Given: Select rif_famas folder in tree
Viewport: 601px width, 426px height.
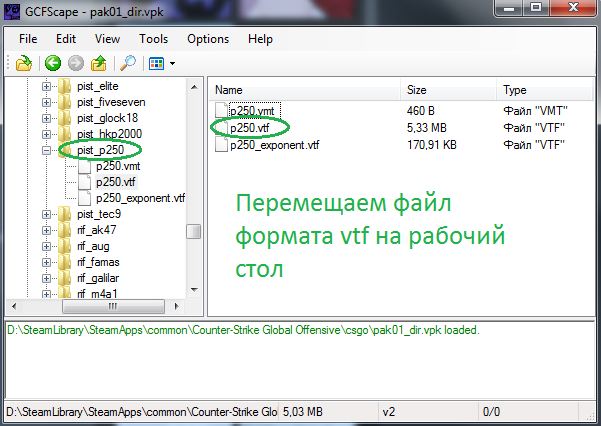Looking at the screenshot, I should pos(98,262).
